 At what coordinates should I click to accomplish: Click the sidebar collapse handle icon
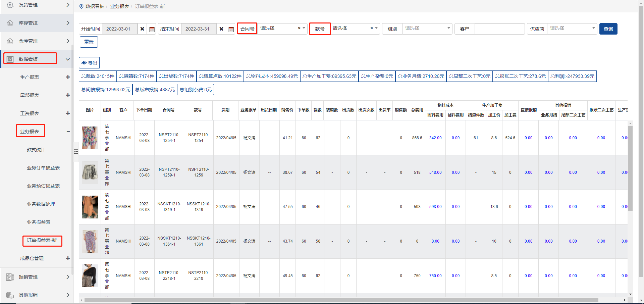pyautogui.click(x=76, y=152)
